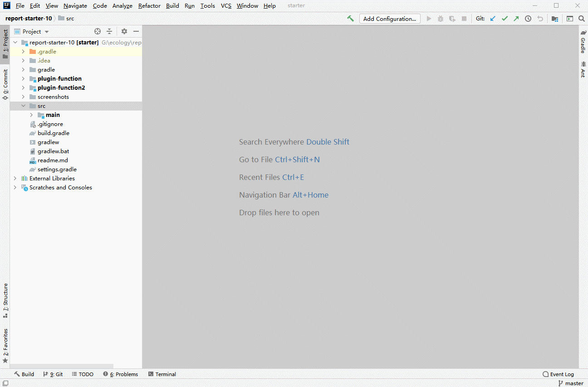The width and height of the screenshot is (588, 387).
Task: Open Git history clock icon
Action: tap(528, 19)
